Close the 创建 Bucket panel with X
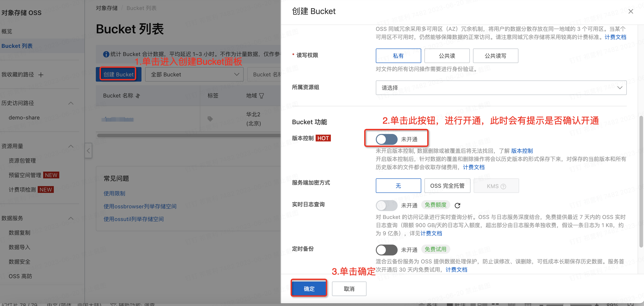Screen dimensions: 644x306 click(x=631, y=12)
